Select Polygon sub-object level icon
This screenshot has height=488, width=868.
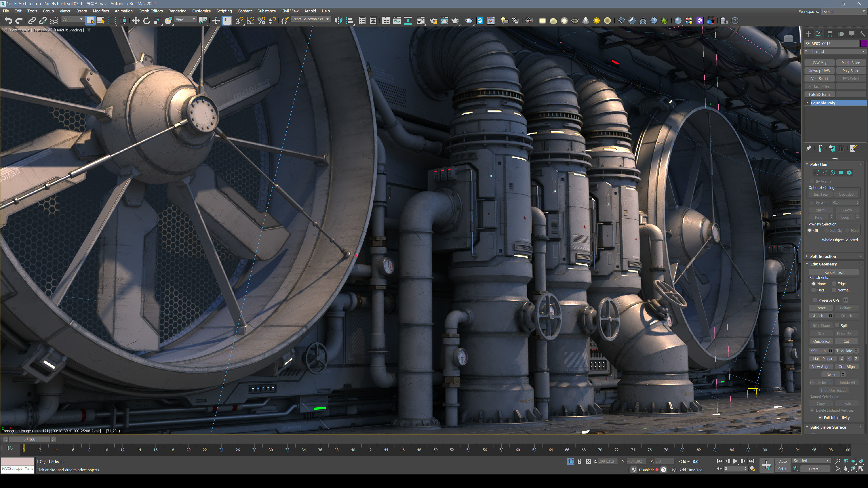pyautogui.click(x=841, y=173)
